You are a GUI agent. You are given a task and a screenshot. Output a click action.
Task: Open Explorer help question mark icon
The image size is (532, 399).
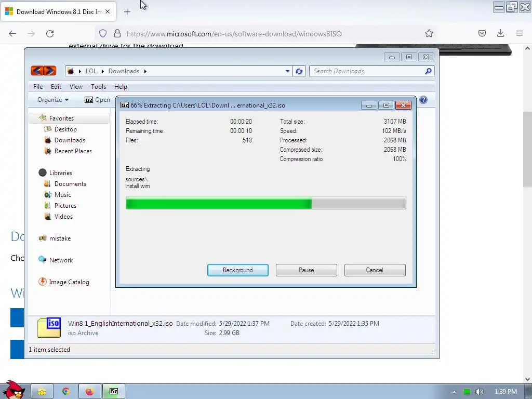tap(423, 100)
